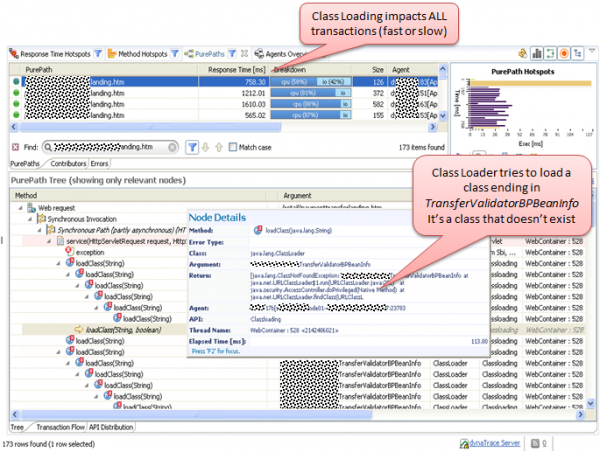
Task: Open the Errors tab
Action: pyautogui.click(x=99, y=163)
